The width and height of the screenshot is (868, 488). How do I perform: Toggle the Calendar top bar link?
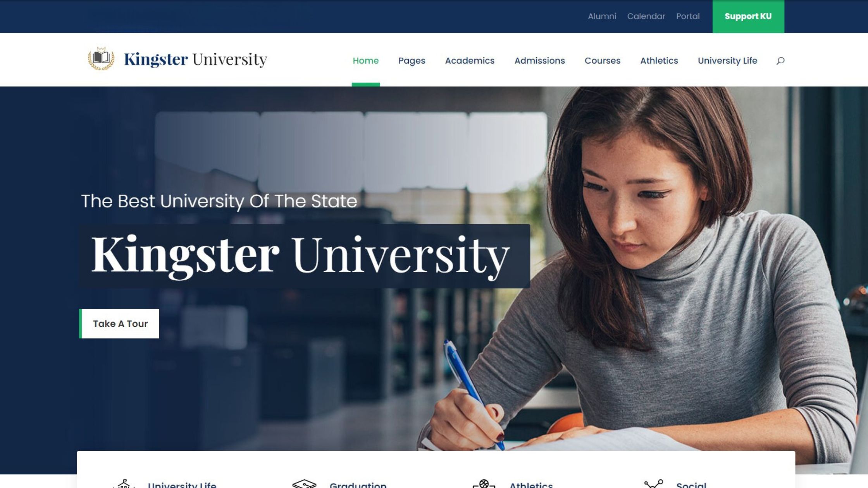click(x=646, y=16)
